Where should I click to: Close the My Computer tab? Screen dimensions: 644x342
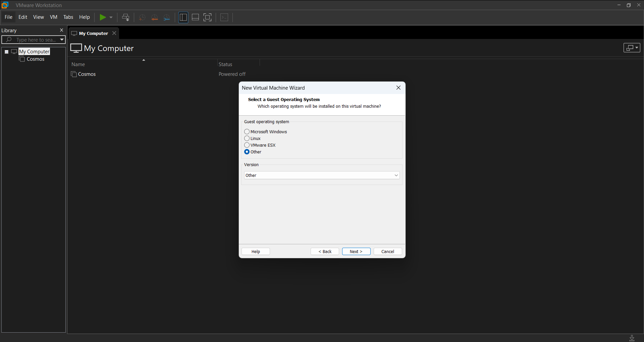point(114,33)
